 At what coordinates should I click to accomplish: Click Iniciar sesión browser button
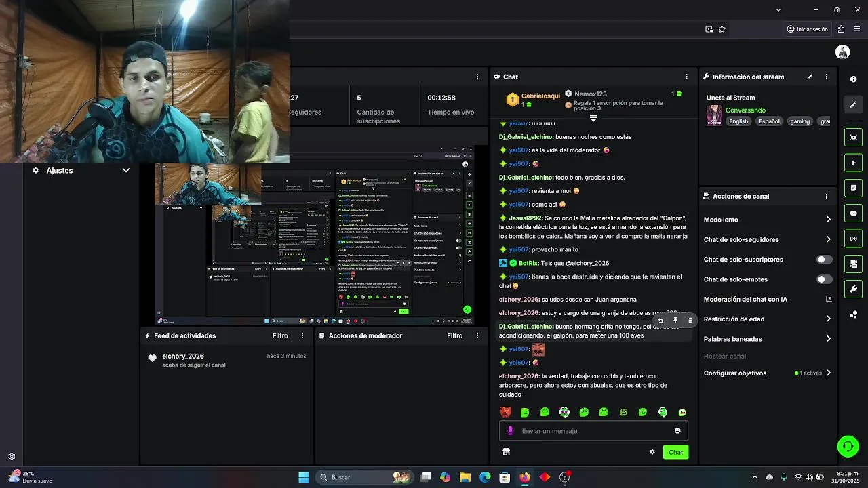point(807,29)
